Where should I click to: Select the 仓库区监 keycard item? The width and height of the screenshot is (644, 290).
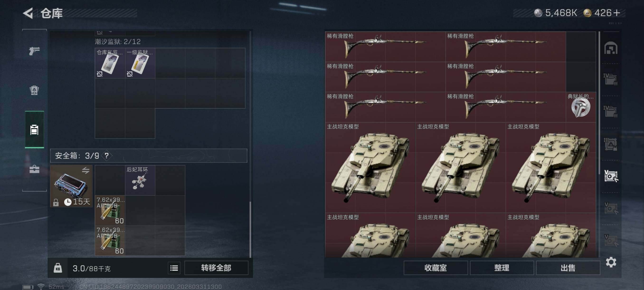click(x=110, y=63)
